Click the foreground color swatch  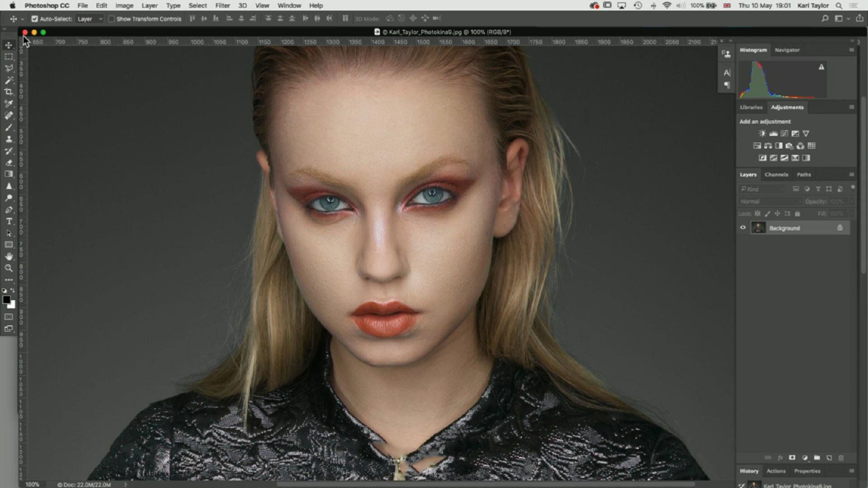coord(6,300)
